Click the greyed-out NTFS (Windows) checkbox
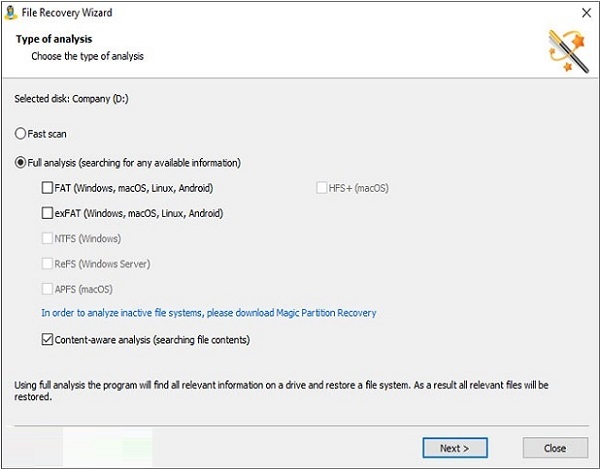The width and height of the screenshot is (600, 469). 48,238
